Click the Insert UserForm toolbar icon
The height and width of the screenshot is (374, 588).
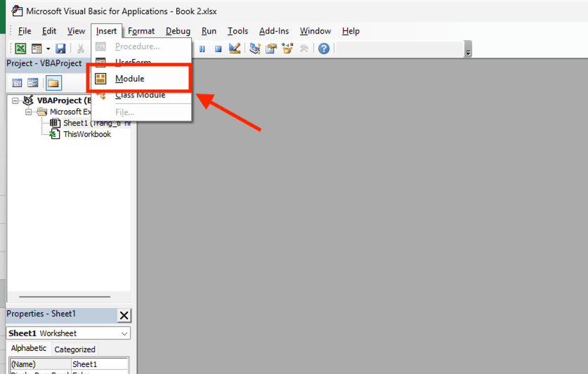click(37, 48)
